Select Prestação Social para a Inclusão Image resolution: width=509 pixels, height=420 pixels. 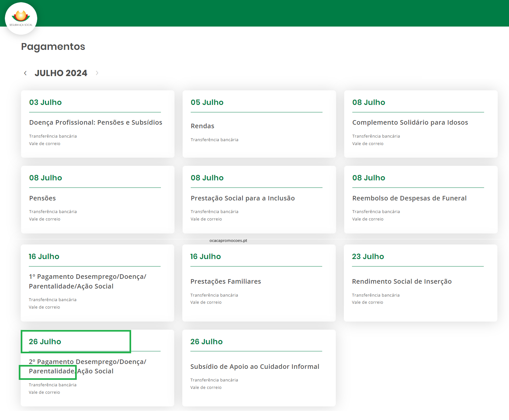(243, 198)
